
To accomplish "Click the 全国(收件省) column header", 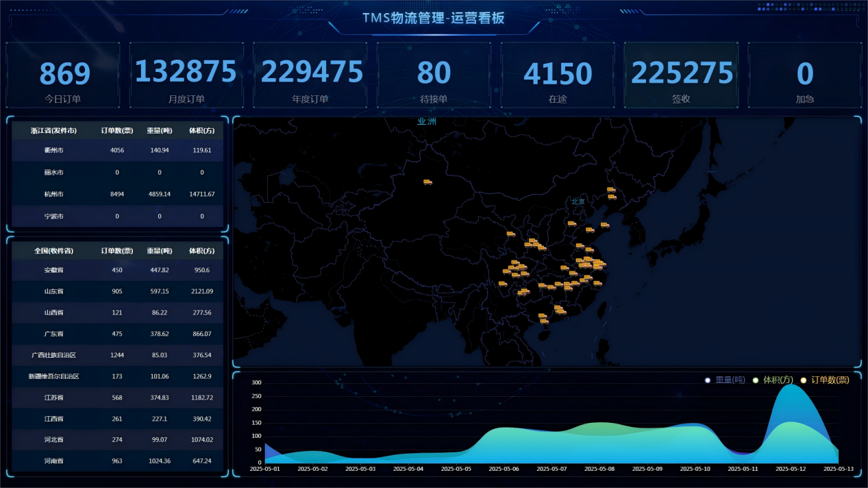I will coord(53,251).
